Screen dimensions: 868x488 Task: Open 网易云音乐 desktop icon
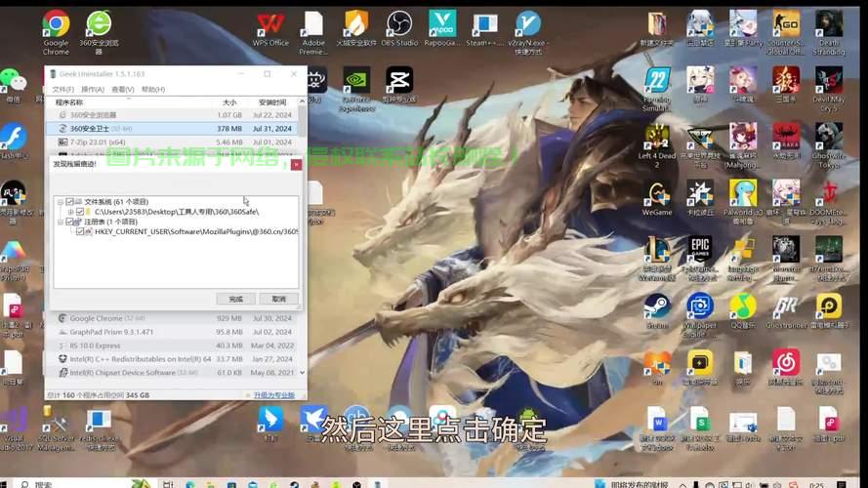pyautogui.click(x=786, y=368)
